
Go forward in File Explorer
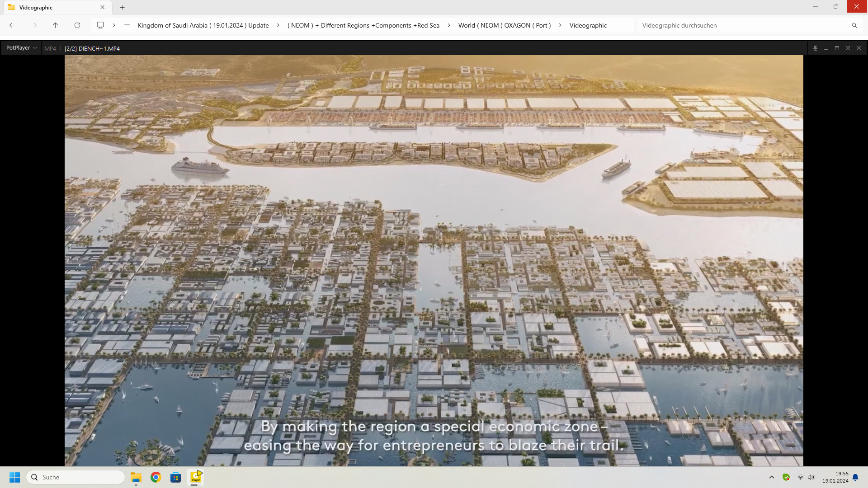(x=34, y=25)
